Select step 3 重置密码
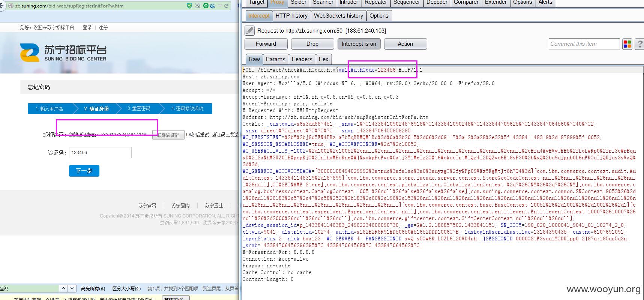The height and width of the screenshot is (300, 644). point(139,109)
